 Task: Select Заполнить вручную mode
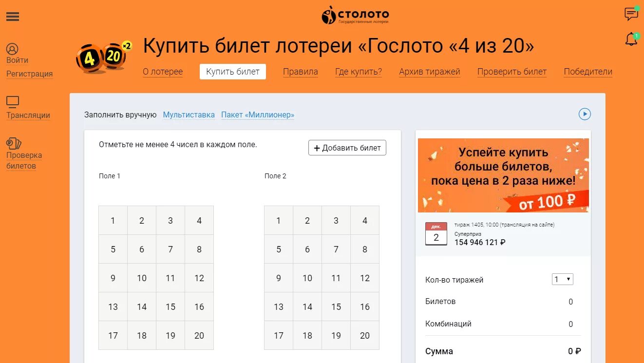pos(120,115)
